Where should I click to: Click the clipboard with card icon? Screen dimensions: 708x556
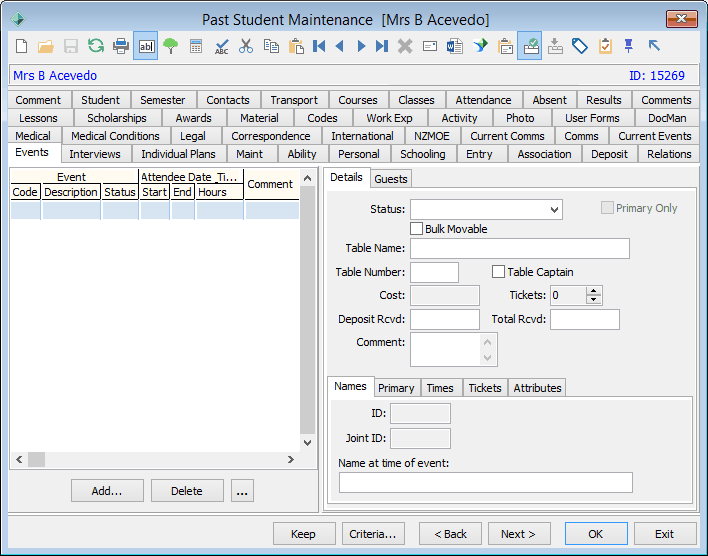505,46
